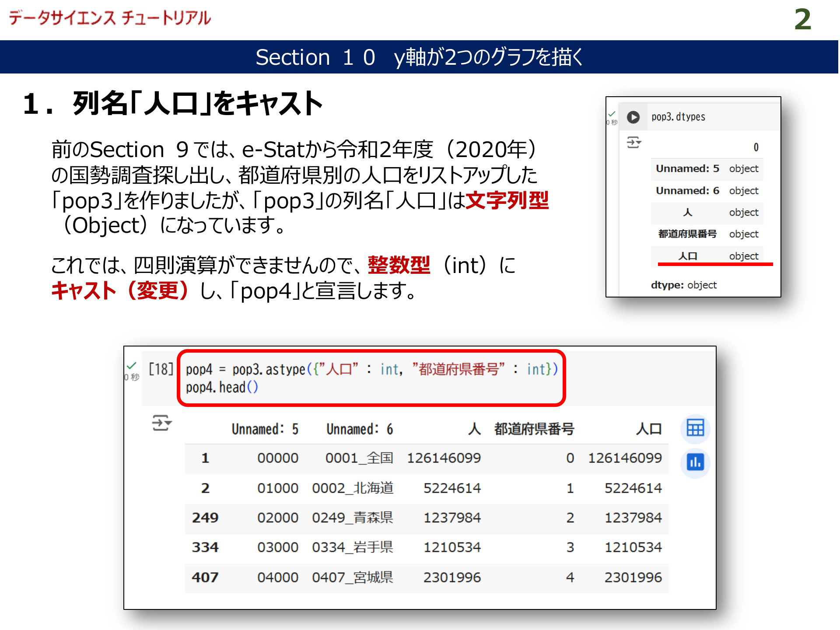Click the cell execution count [18]

click(161, 369)
